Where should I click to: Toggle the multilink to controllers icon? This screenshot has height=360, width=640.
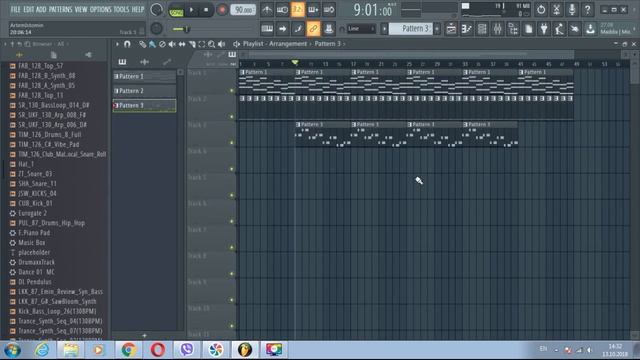[329, 29]
